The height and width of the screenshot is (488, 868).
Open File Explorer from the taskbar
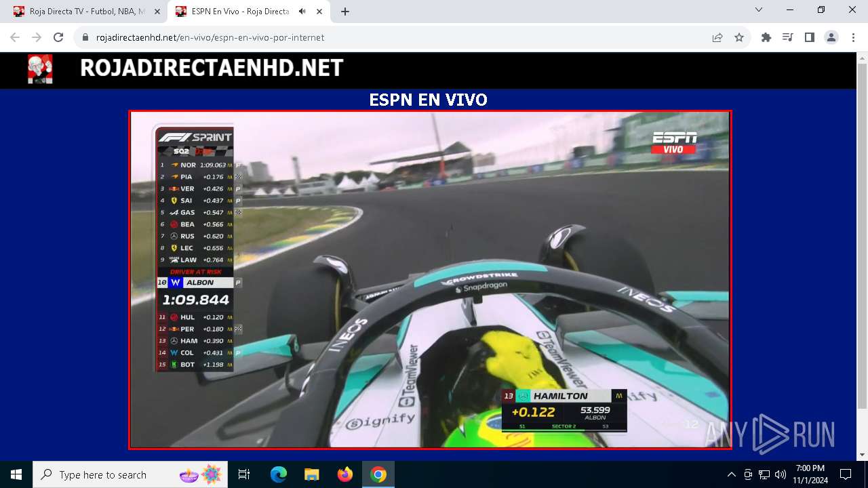[x=311, y=474]
